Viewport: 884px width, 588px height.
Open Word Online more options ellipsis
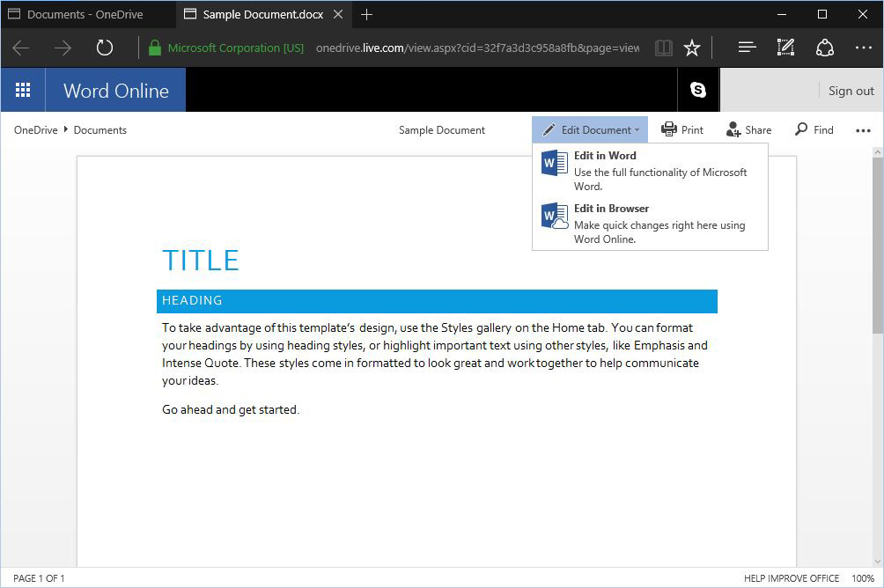(863, 131)
